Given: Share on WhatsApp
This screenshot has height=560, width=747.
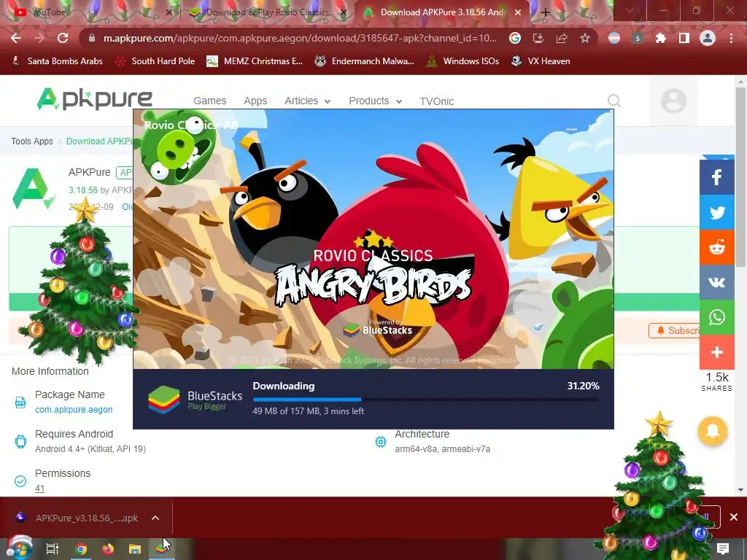Looking at the screenshot, I should point(716,317).
